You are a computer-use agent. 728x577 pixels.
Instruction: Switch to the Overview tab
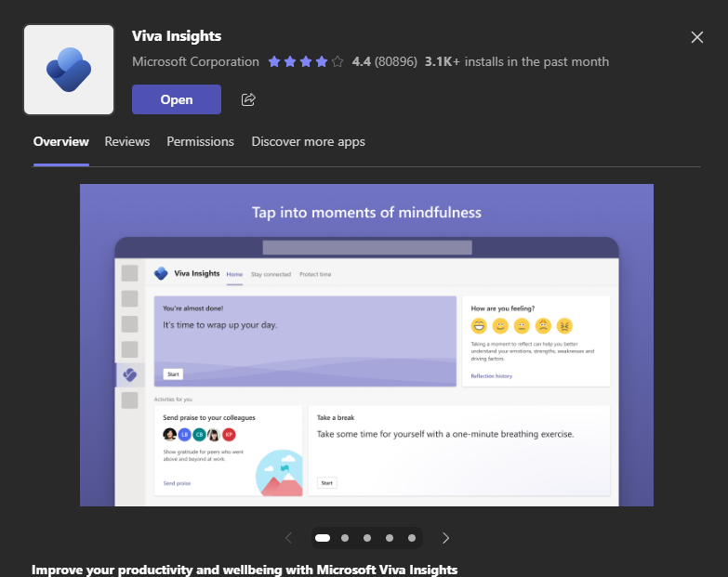click(60, 141)
